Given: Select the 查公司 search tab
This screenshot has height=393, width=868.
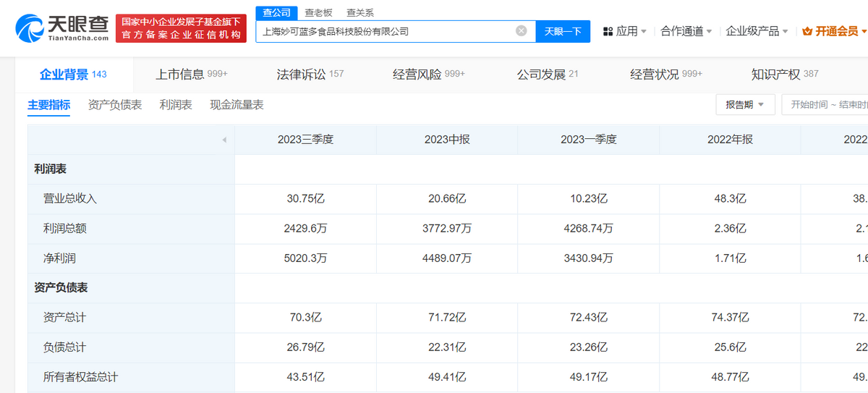Looking at the screenshot, I should click(x=277, y=12).
